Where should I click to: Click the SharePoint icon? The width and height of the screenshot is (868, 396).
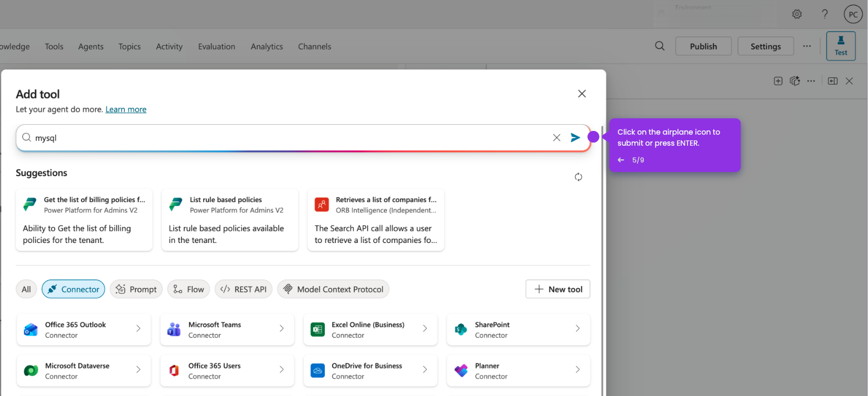[461, 330]
